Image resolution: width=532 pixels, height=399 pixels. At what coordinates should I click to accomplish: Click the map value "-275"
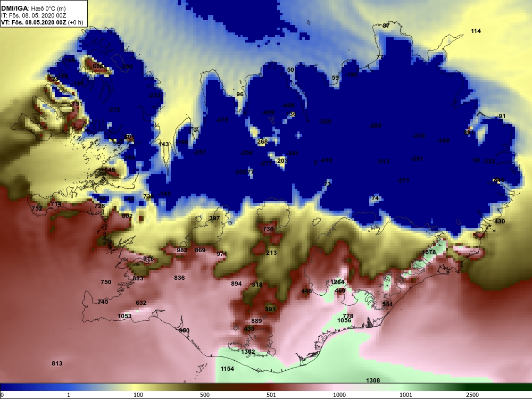click(x=222, y=120)
